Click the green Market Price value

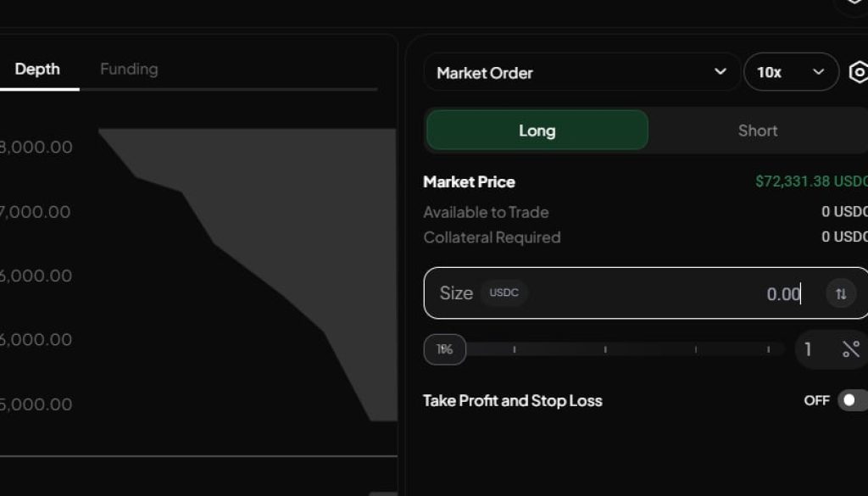tap(811, 181)
